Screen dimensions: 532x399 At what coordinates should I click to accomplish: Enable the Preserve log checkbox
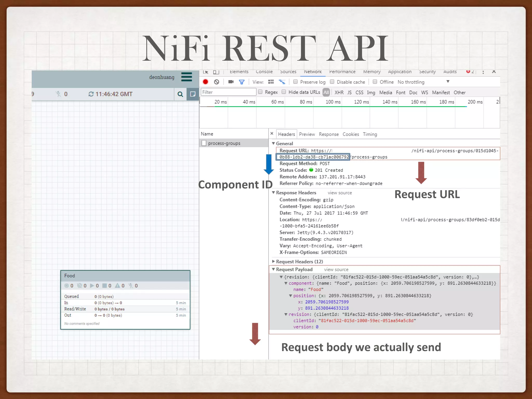295,82
